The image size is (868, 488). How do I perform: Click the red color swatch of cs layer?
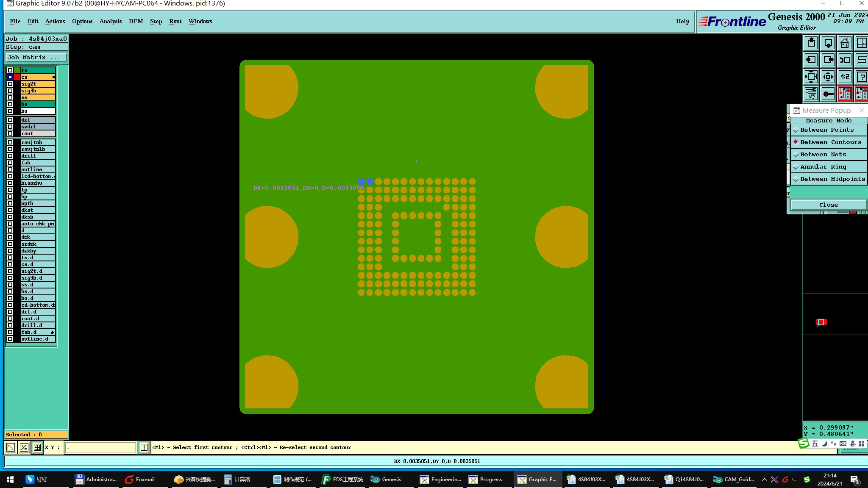pyautogui.click(x=17, y=77)
